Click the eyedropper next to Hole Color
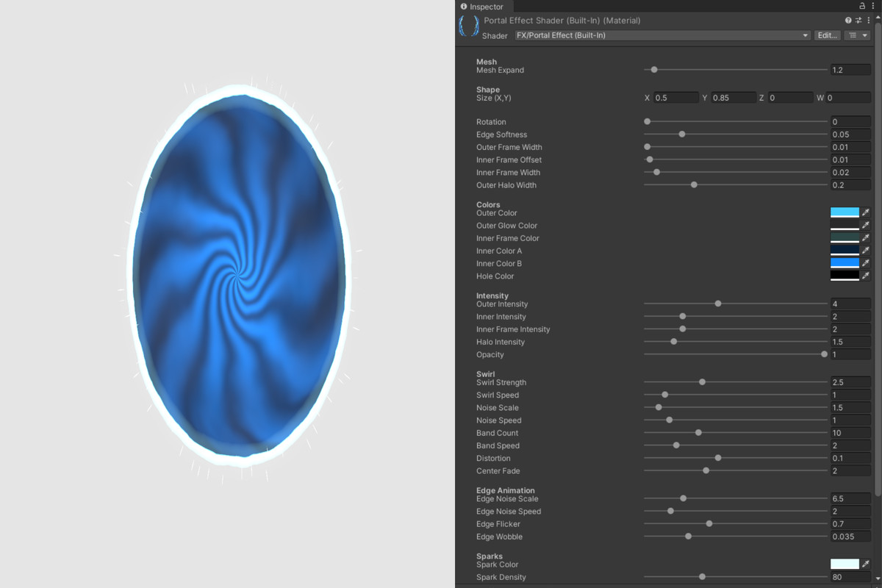 865,276
